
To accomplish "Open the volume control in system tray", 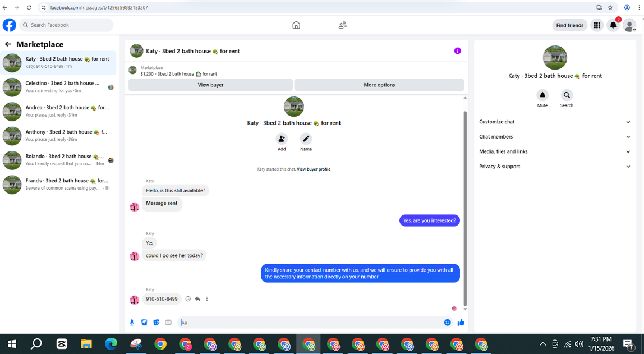I will [579, 344].
